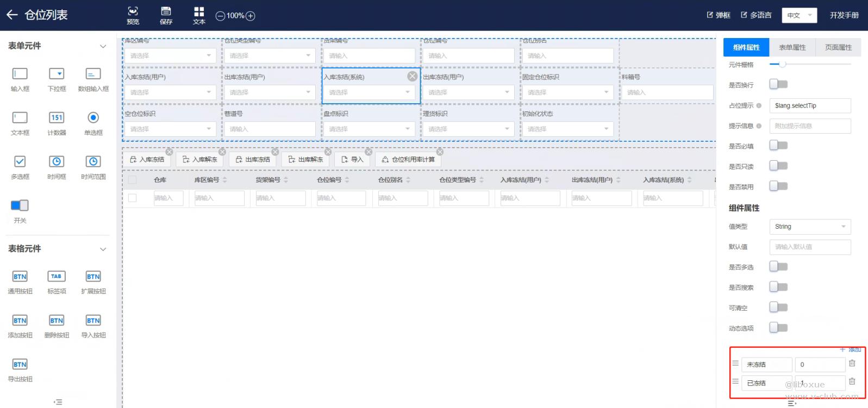
Task: Select the 计数器 counter component icon
Action: 57,118
